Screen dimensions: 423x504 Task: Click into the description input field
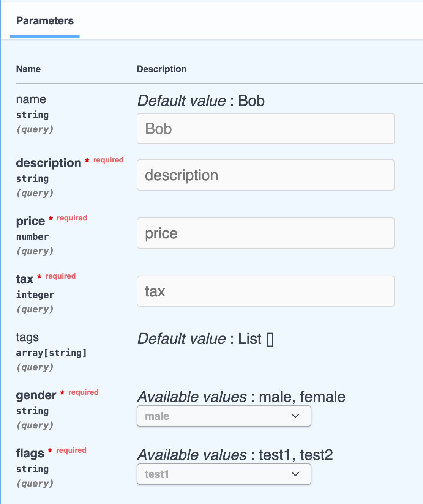pyautogui.click(x=265, y=175)
